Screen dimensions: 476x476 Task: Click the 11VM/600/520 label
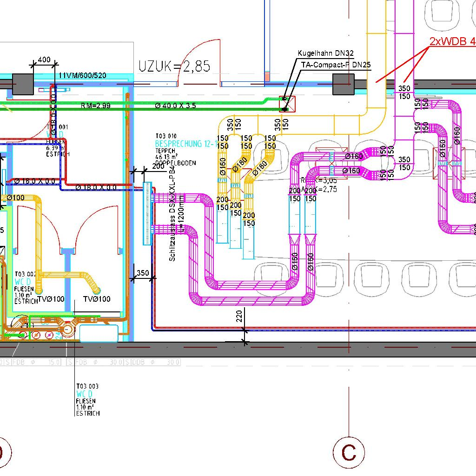[82, 75]
